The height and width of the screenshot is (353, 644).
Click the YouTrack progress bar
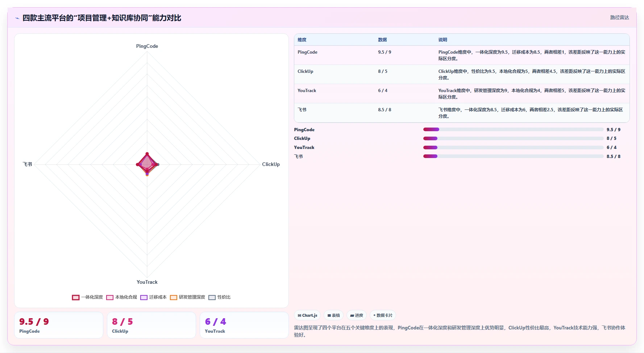pos(513,148)
